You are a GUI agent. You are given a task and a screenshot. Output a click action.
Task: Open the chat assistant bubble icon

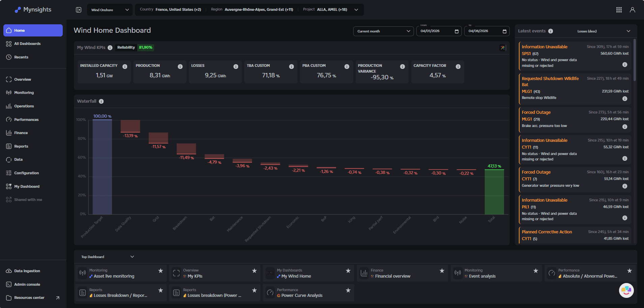click(x=626, y=290)
